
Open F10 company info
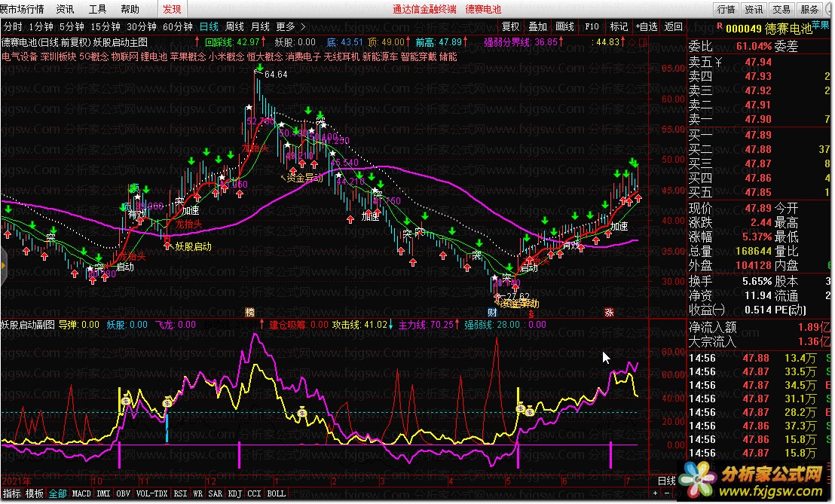(x=592, y=26)
